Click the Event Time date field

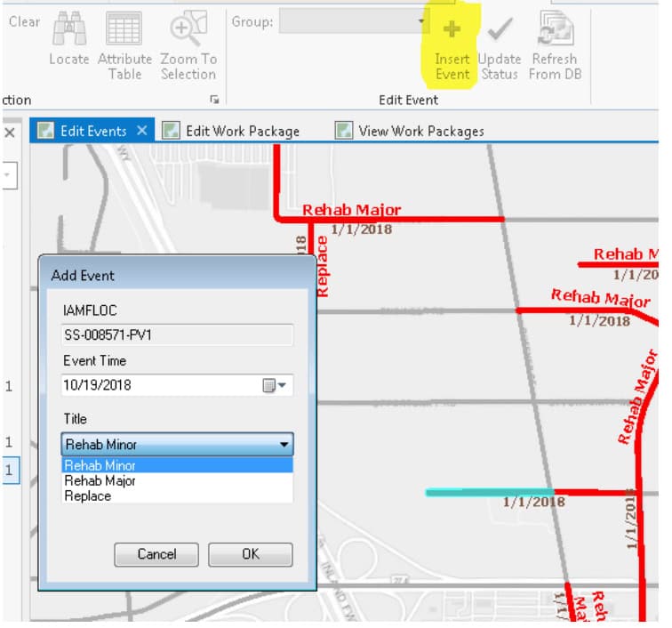(160, 386)
